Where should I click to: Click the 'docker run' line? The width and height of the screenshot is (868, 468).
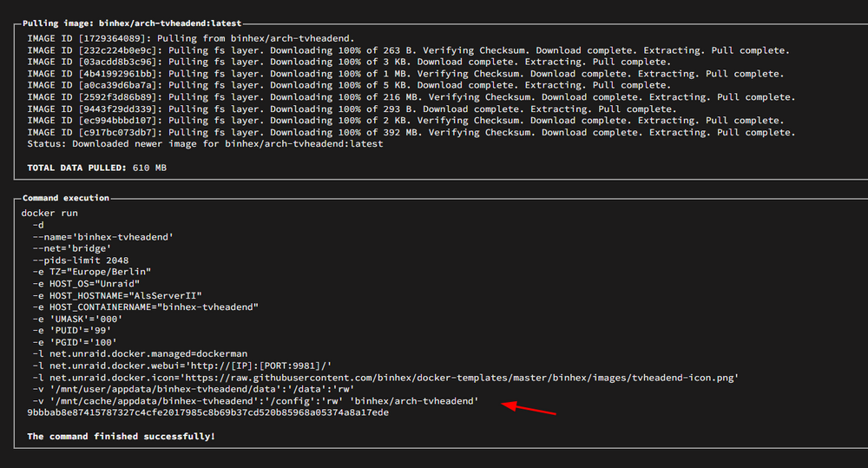click(49, 214)
